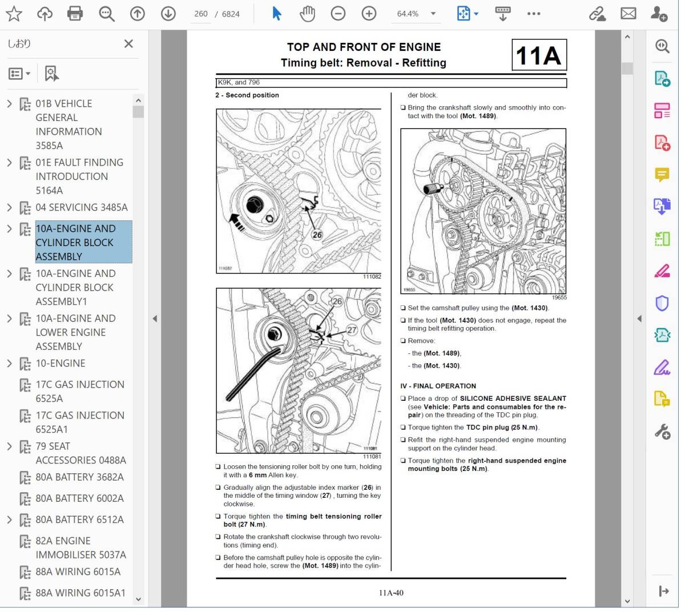Open search and enhance tool

662,46
